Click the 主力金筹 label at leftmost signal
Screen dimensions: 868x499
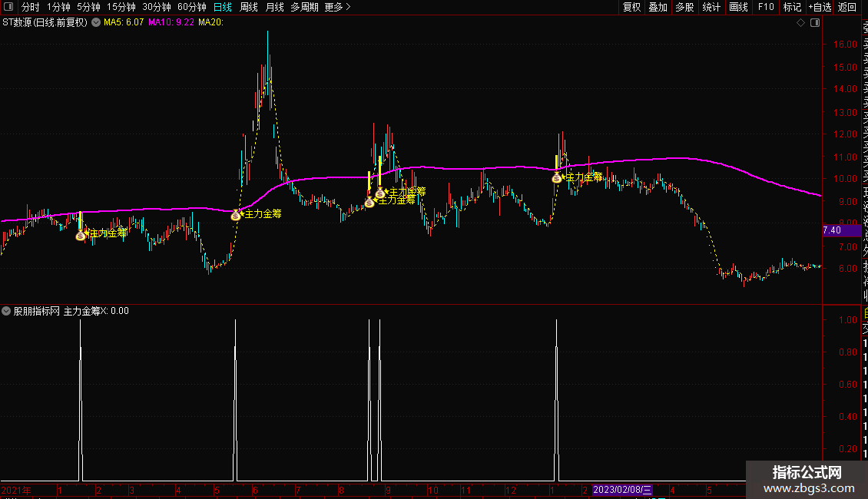coord(108,233)
